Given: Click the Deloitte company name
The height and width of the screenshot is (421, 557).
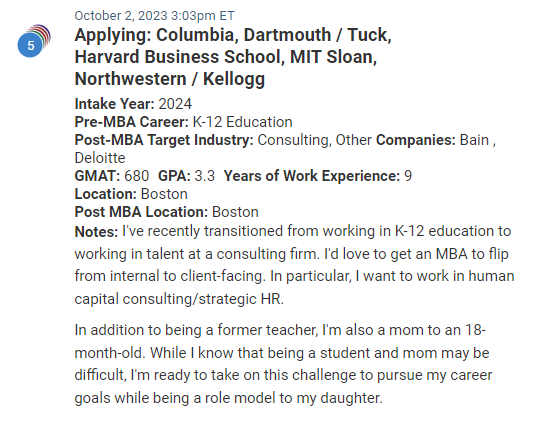Looking at the screenshot, I should tap(100, 158).
